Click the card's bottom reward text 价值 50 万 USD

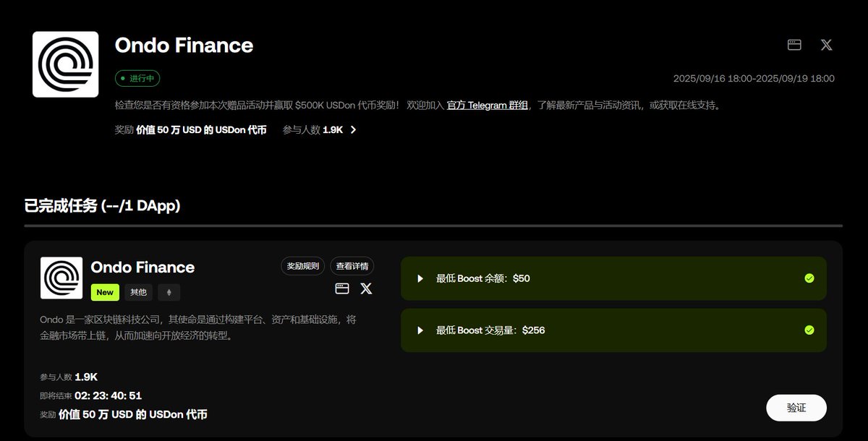coord(133,415)
